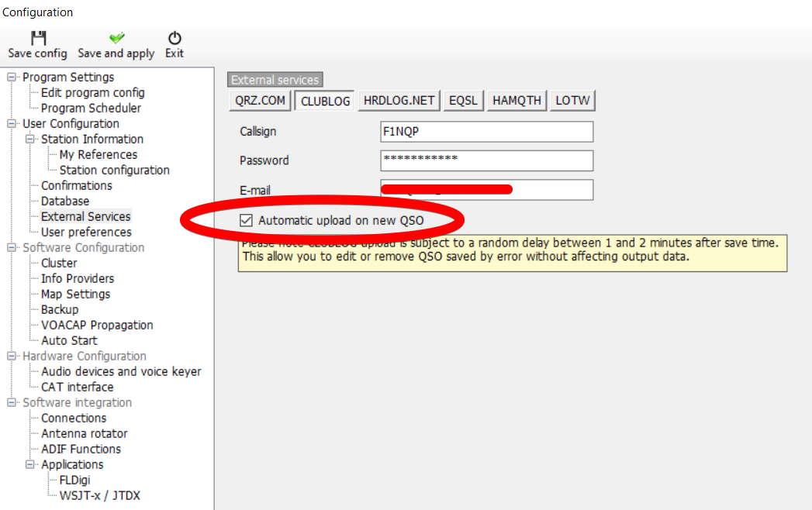Switch to the EQSL tab

tap(463, 101)
